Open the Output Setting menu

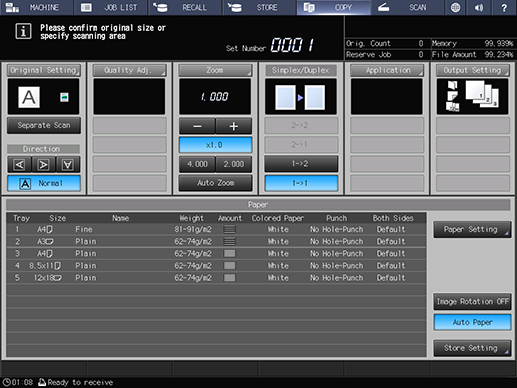click(473, 70)
